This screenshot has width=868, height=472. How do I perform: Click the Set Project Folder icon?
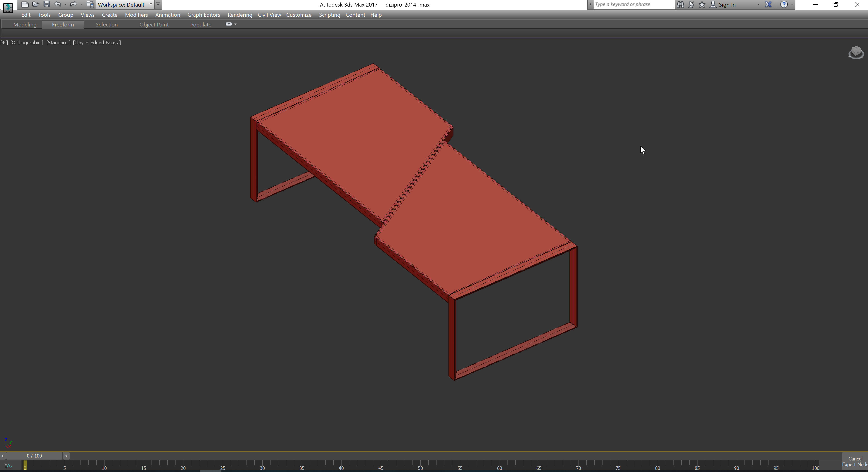[90, 4]
